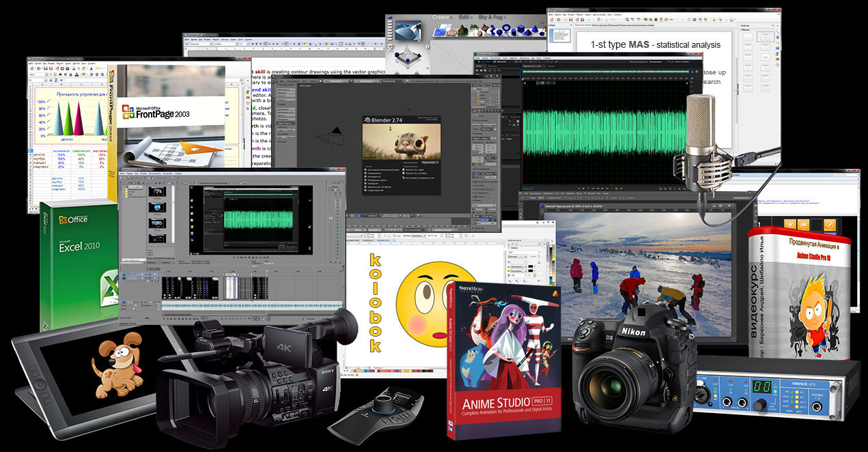Click the overview navigator bar above Audition's waveform
This screenshot has width=868, height=452.
pyautogui.click(x=607, y=72)
